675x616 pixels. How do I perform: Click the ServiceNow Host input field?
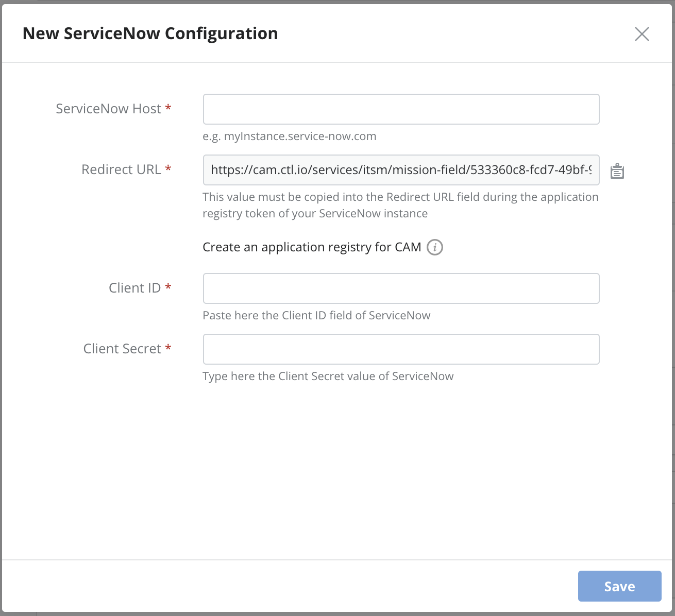401,109
